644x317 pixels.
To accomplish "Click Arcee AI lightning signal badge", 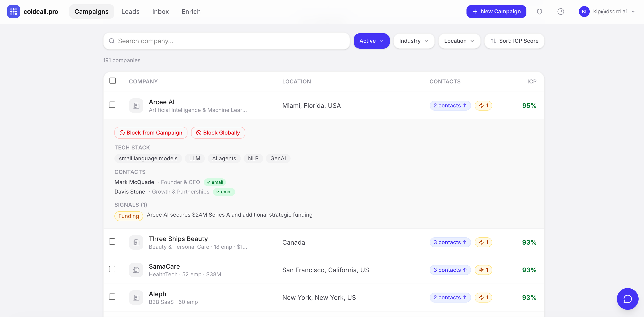I will 483,106.
